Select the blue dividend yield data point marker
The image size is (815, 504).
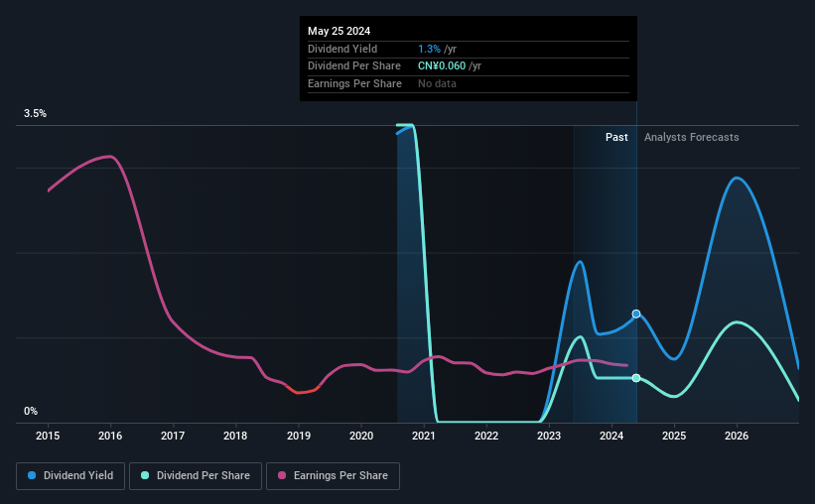pyautogui.click(x=636, y=314)
